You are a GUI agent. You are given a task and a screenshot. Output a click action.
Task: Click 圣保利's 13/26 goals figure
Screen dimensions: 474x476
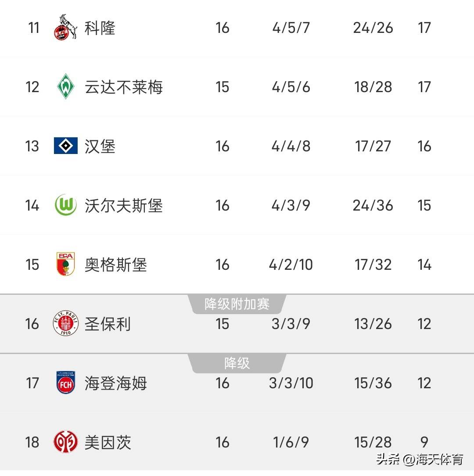(373, 324)
